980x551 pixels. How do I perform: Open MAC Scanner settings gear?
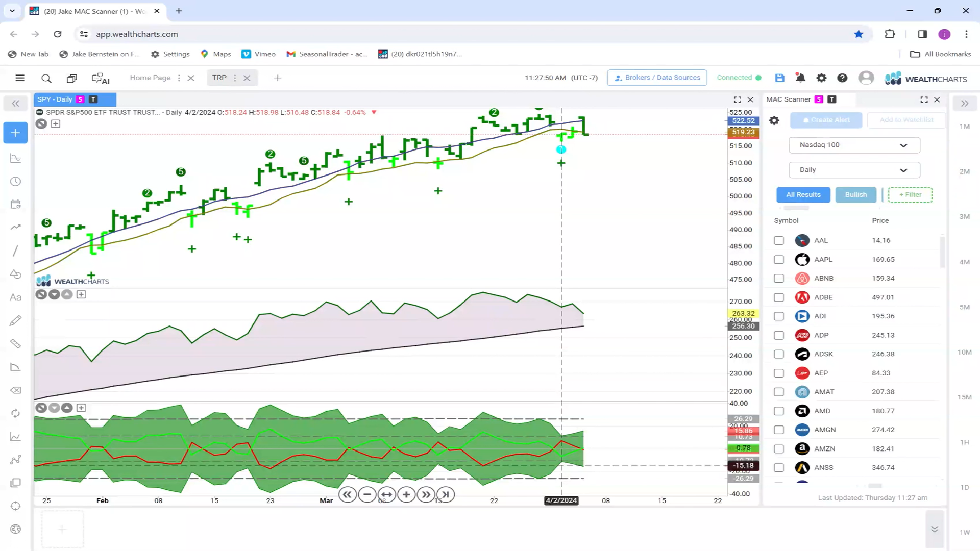[774, 120]
